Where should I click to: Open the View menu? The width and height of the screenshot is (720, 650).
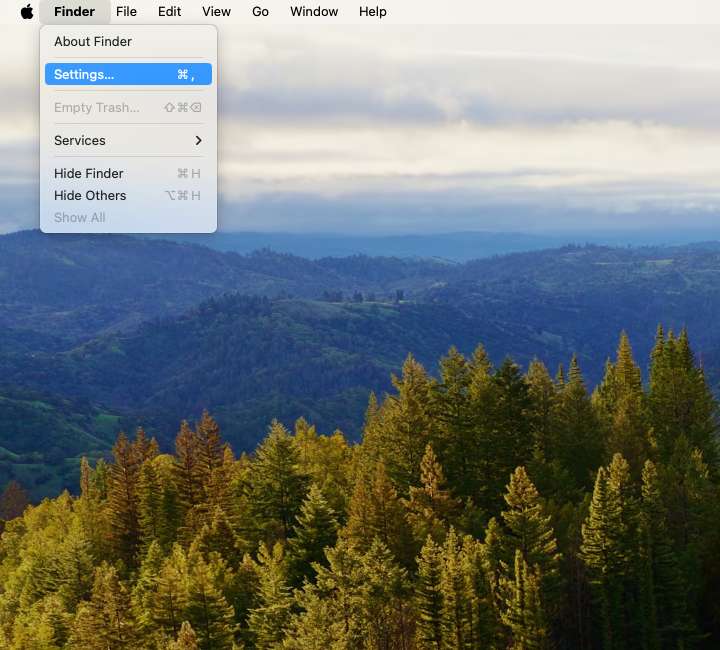pyautogui.click(x=216, y=12)
